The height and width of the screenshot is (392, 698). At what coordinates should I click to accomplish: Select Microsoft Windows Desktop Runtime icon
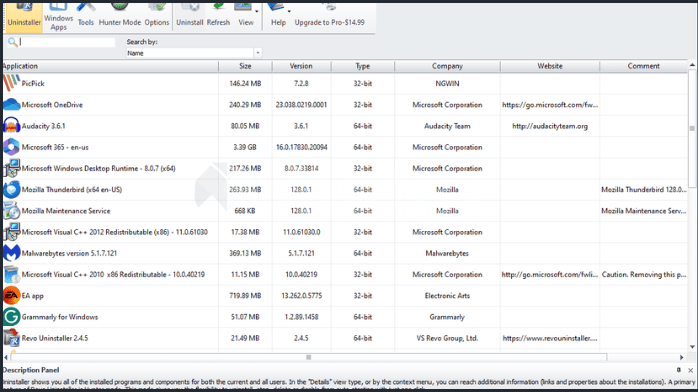pos(12,168)
